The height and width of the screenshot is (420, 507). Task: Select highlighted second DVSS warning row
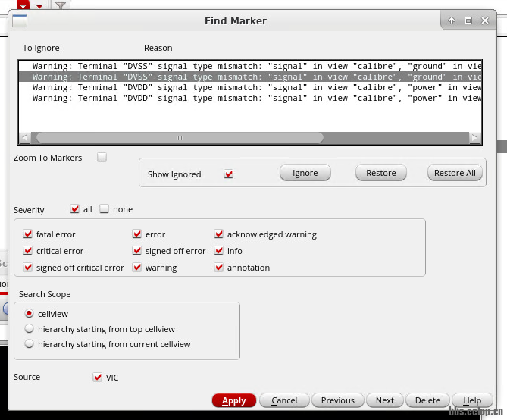tap(250, 77)
